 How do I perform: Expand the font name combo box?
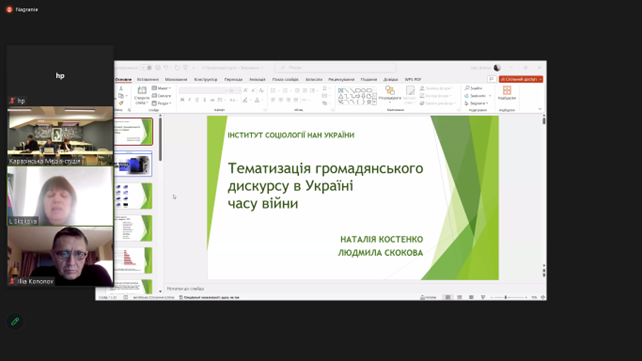coord(203,90)
